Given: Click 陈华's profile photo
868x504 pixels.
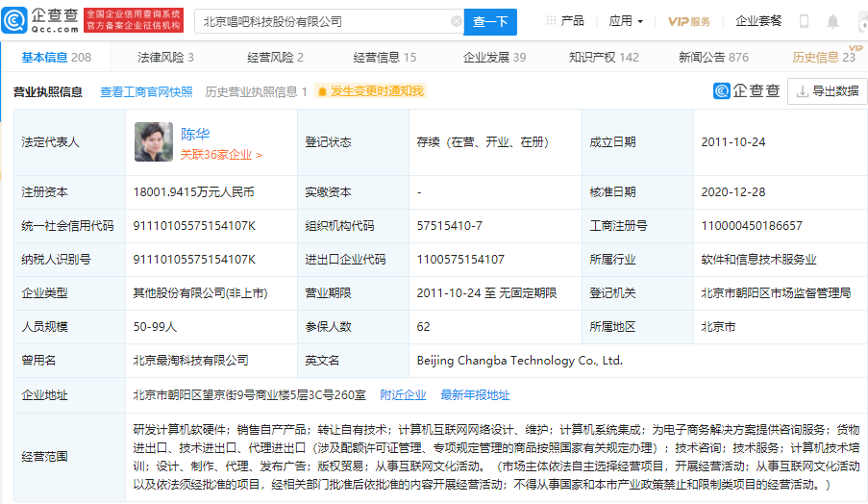Looking at the screenshot, I should 153,141.
